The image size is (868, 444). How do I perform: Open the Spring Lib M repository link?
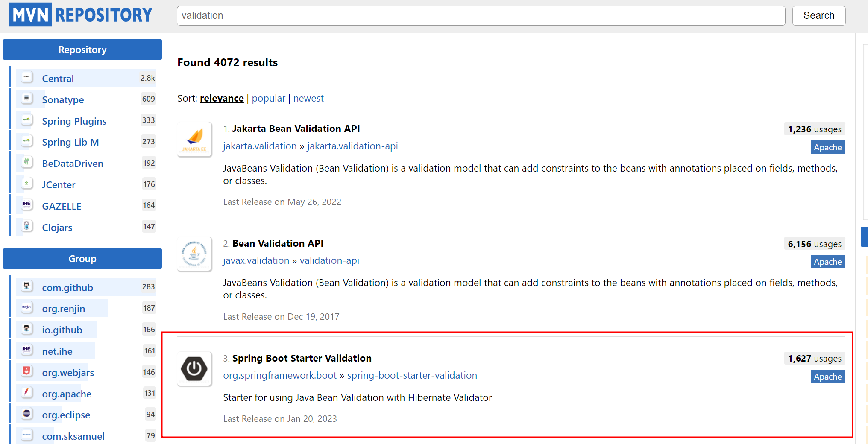click(70, 142)
